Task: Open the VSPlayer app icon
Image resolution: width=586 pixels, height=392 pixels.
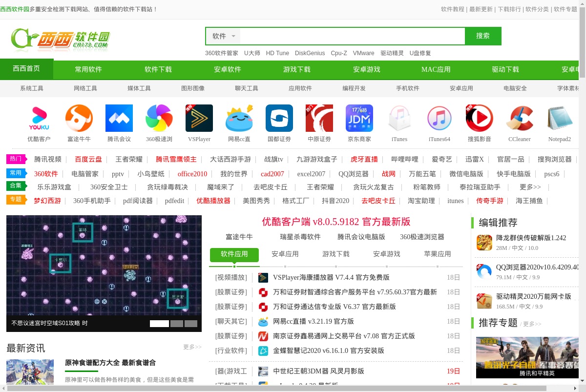Action: (199, 118)
